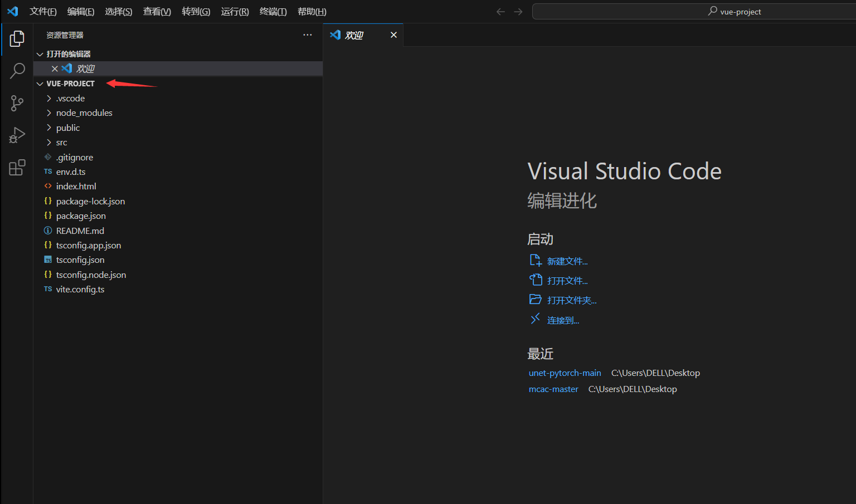Click the braces icon of tsconfig.app.json
This screenshot has width=856, height=504.
(48, 245)
